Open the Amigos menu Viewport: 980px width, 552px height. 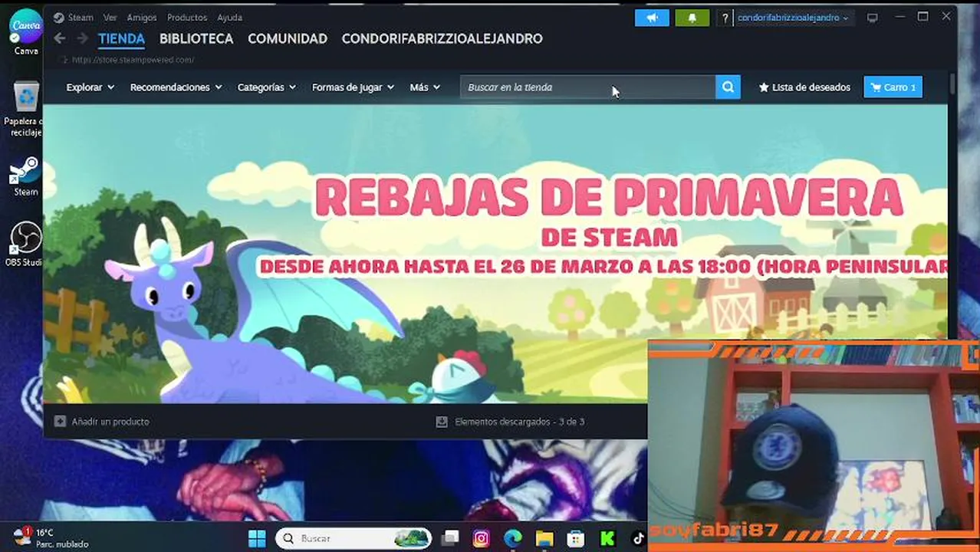pyautogui.click(x=142, y=17)
